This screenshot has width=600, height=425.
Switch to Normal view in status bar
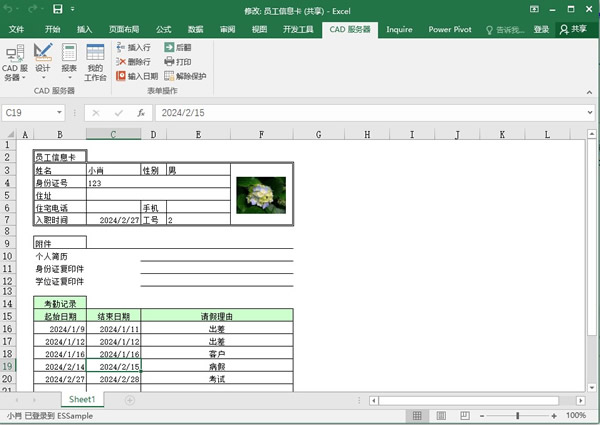click(x=416, y=415)
